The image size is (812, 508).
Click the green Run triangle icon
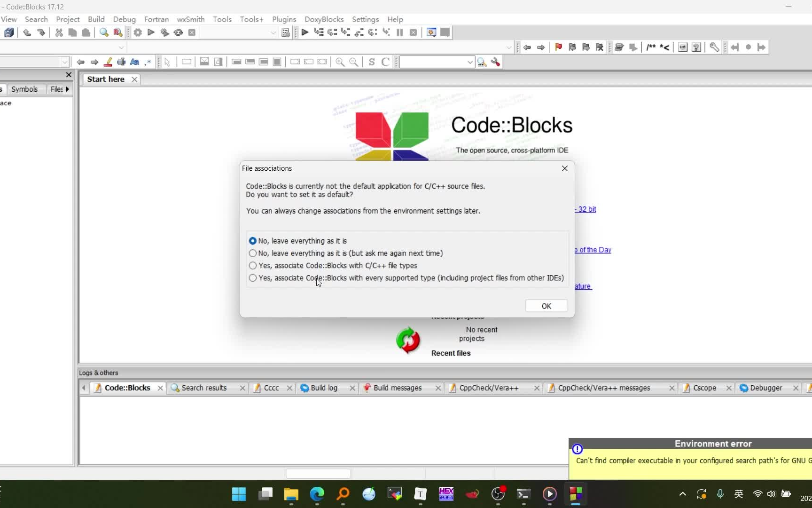click(151, 32)
